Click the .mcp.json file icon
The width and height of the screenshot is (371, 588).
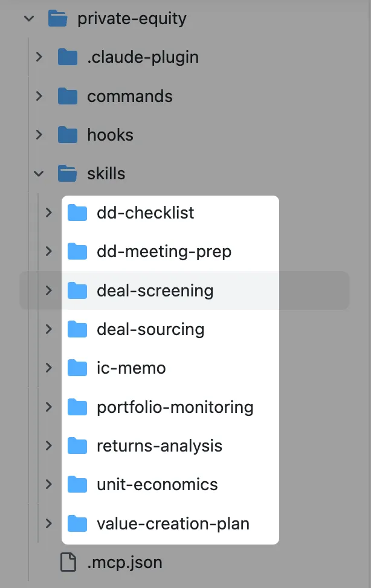click(68, 563)
